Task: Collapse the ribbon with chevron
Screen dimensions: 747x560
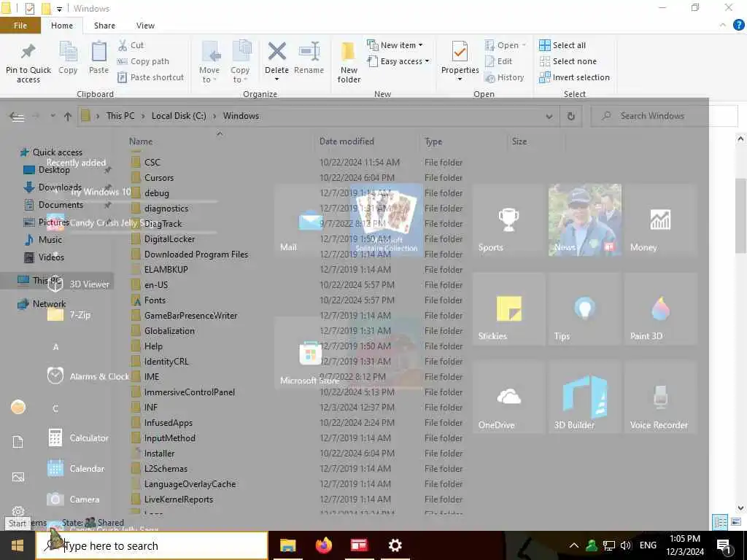Action: [723, 26]
